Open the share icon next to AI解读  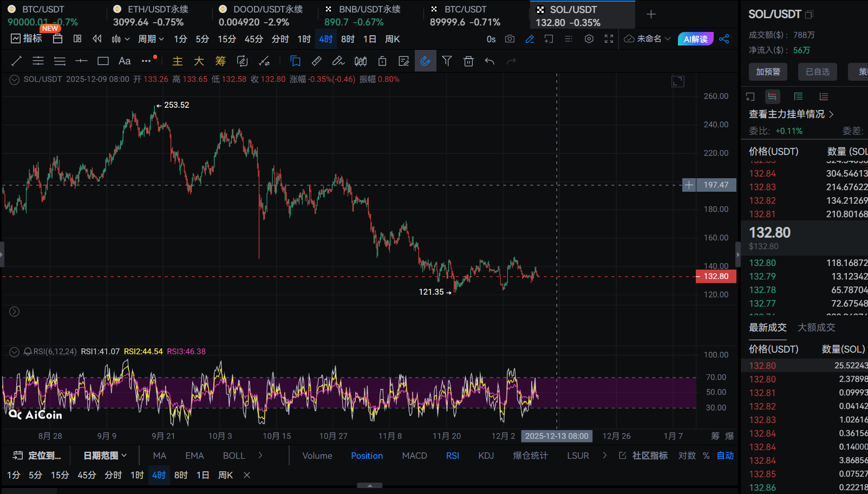click(724, 39)
